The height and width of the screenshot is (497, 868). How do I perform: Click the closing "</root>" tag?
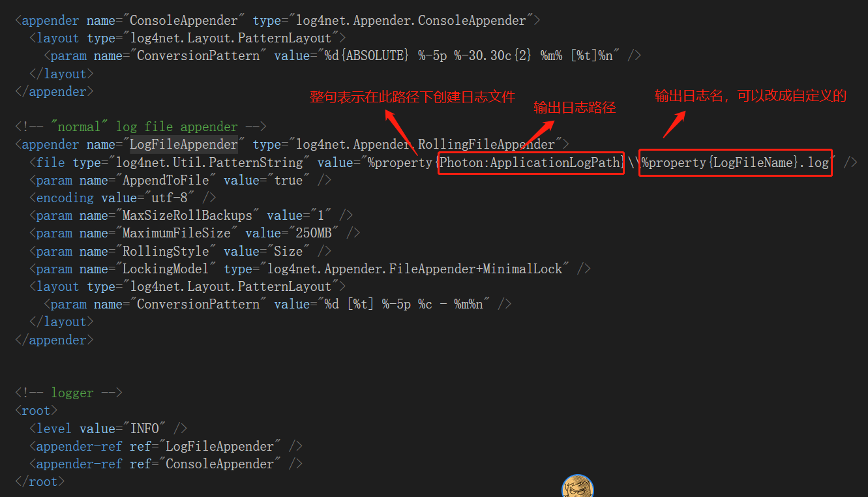[40, 481]
